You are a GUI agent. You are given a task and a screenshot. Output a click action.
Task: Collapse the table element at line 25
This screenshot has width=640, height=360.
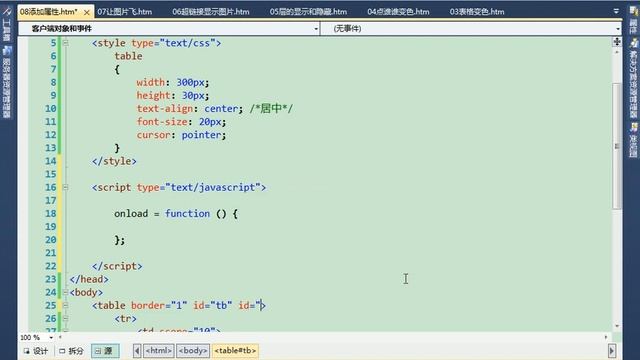tap(65, 305)
